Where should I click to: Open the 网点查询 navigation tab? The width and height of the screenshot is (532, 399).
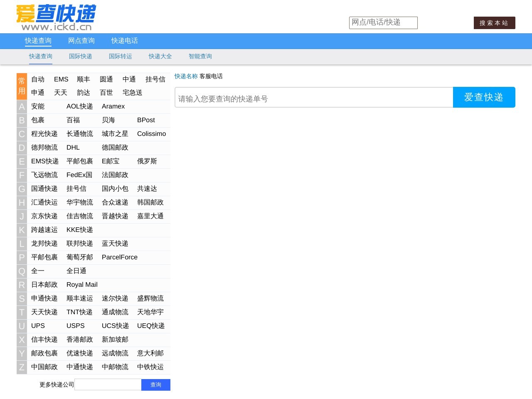point(81,41)
